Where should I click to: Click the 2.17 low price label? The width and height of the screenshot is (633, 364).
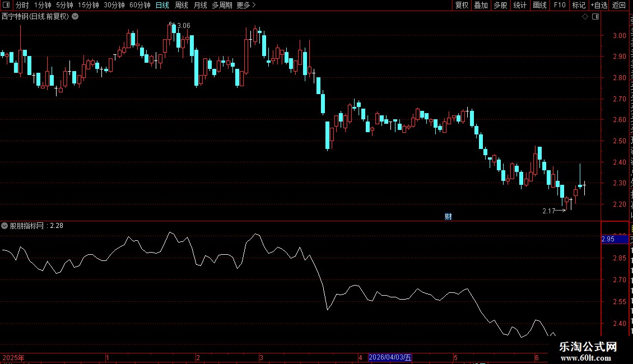(x=548, y=211)
